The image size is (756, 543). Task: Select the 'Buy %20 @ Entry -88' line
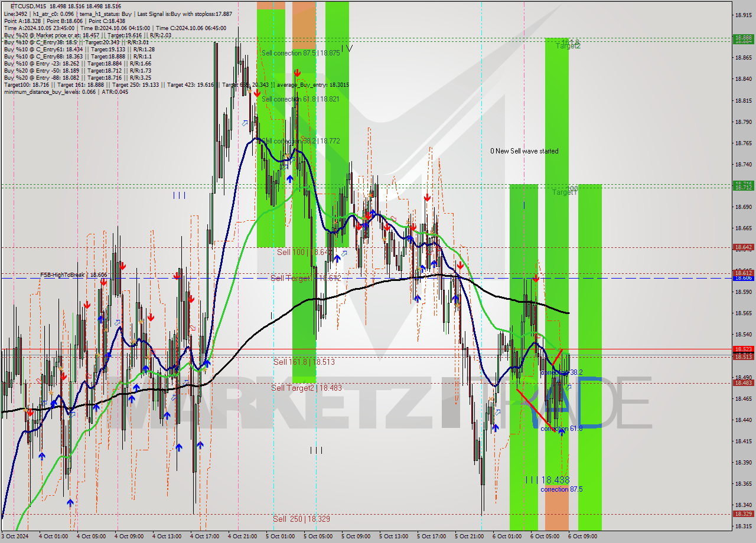click(x=77, y=77)
